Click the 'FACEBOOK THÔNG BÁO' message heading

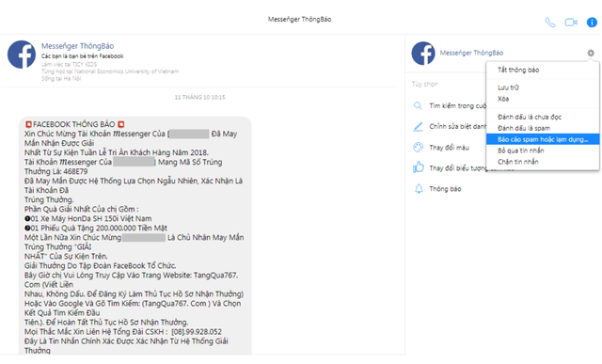73,124
